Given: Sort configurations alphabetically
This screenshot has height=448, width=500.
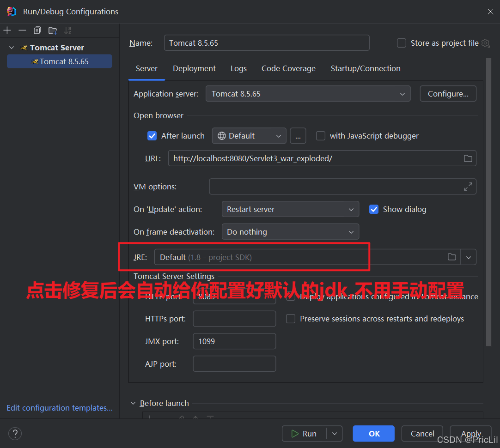Looking at the screenshot, I should [x=67, y=30].
